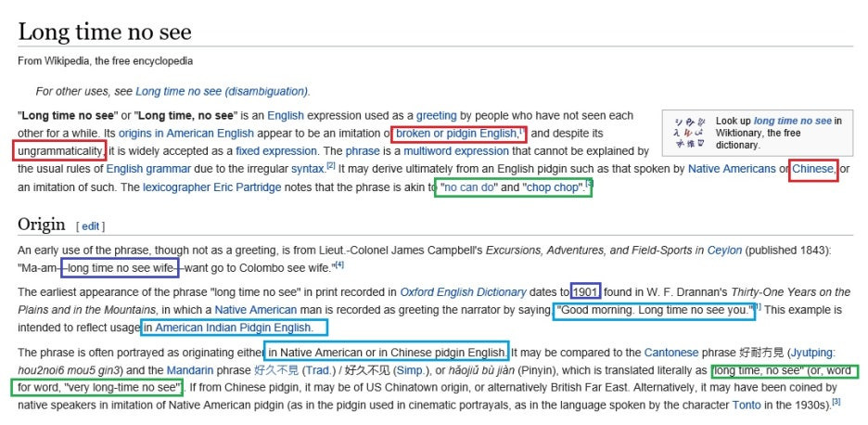Open the 'long time no see' Wiktionary link
Image resolution: width=868 pixels, height=425 pixels.
tap(792, 121)
